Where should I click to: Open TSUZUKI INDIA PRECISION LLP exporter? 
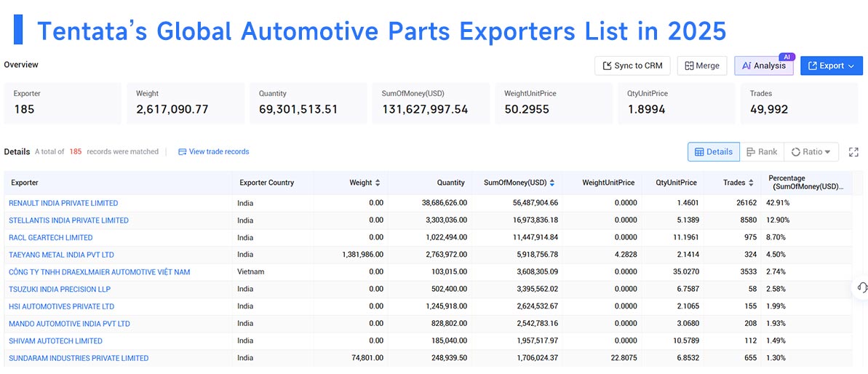click(59, 290)
